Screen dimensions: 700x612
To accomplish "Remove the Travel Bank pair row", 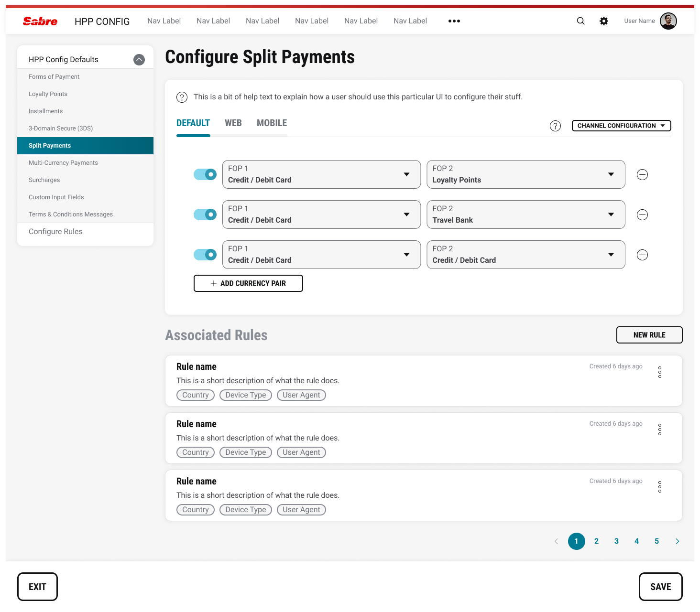I will pos(643,215).
